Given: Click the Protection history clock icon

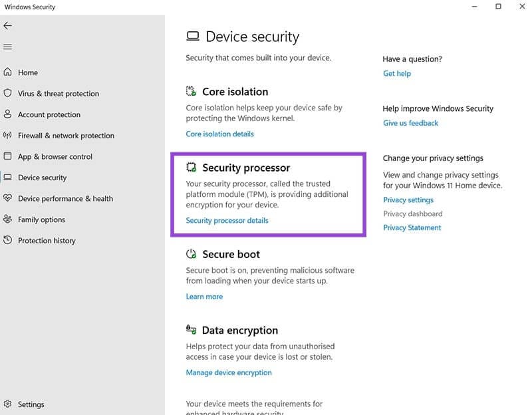Looking at the screenshot, I should (x=8, y=240).
